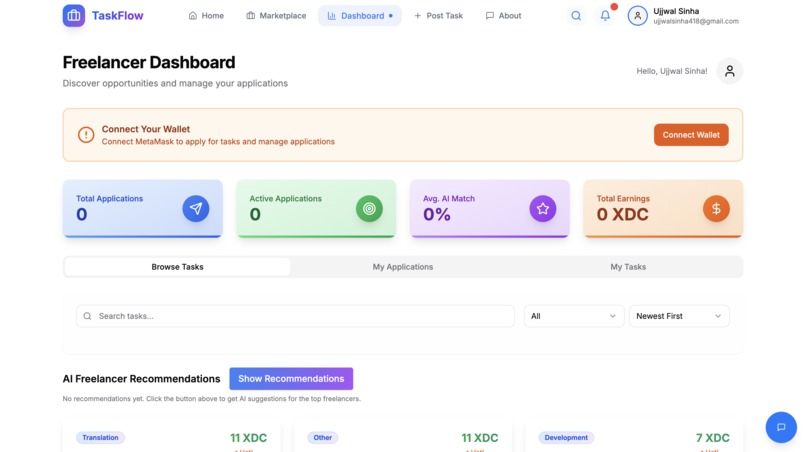This screenshot has height=452, width=806.
Task: Click the Freelancer Dashboard heading
Action: coord(149,62)
